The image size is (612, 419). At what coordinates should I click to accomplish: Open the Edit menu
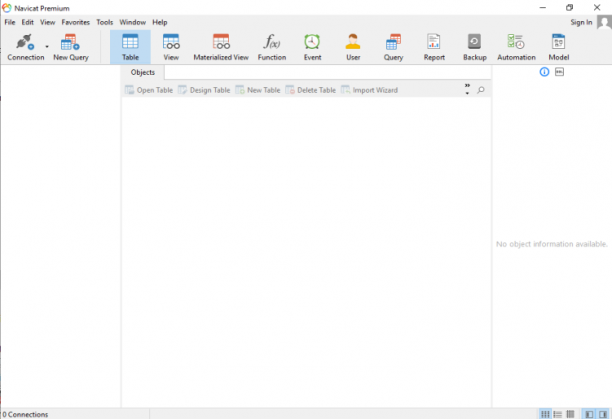coord(27,22)
